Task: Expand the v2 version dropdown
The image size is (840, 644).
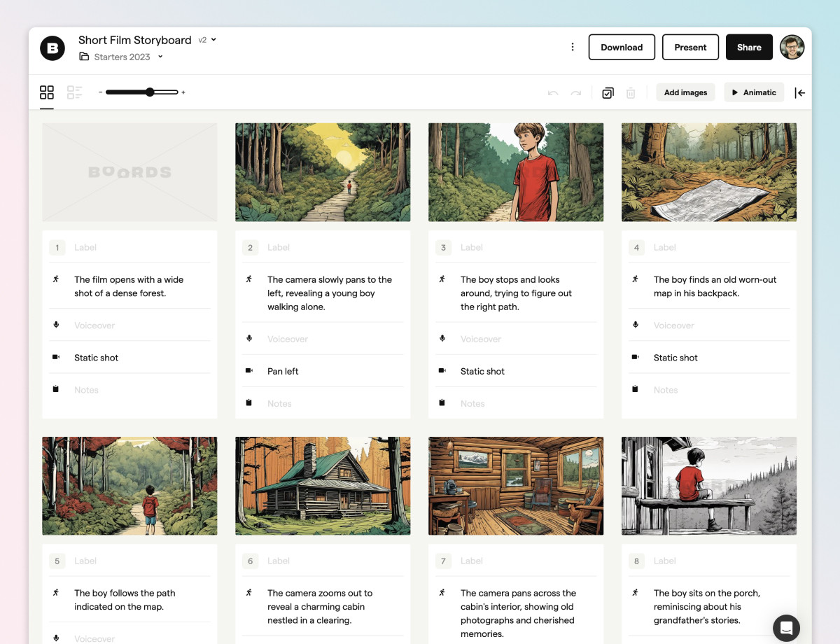Action: tap(207, 40)
